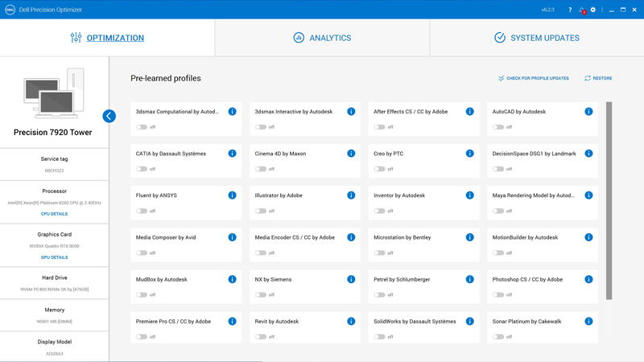Expand CPU Details under Processor
Screen dimensions: 644x362
[54, 214]
